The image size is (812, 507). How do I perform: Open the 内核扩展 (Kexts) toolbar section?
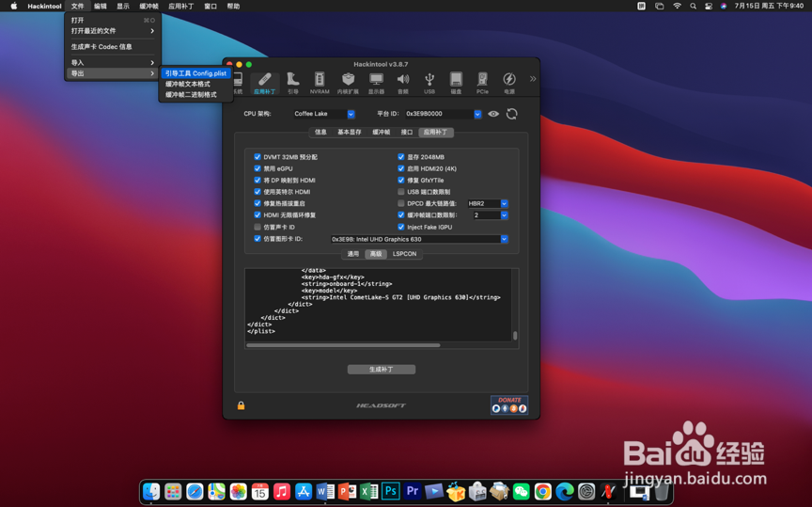coord(348,83)
